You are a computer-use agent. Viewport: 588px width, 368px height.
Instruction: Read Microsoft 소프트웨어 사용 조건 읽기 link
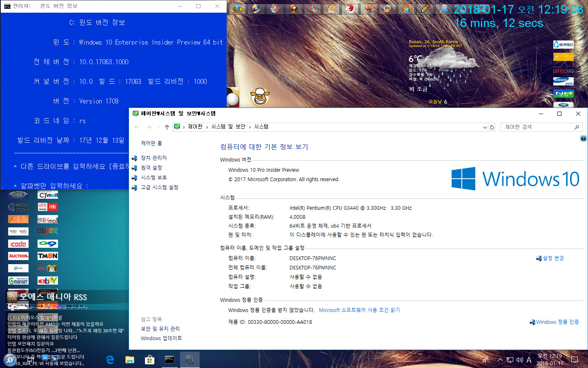coord(359,310)
